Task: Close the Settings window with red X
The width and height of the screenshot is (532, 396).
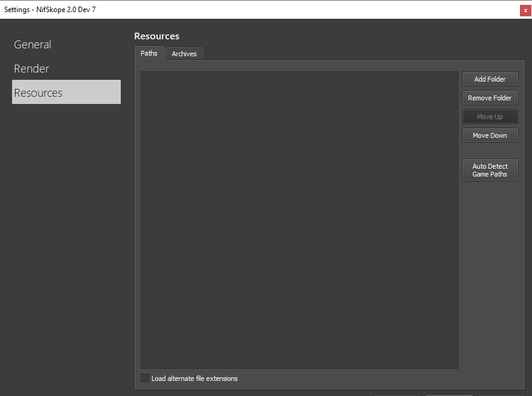Action: (x=525, y=10)
